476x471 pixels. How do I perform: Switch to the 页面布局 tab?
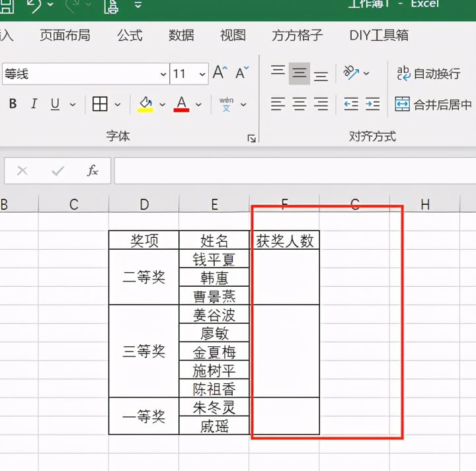[x=65, y=35]
